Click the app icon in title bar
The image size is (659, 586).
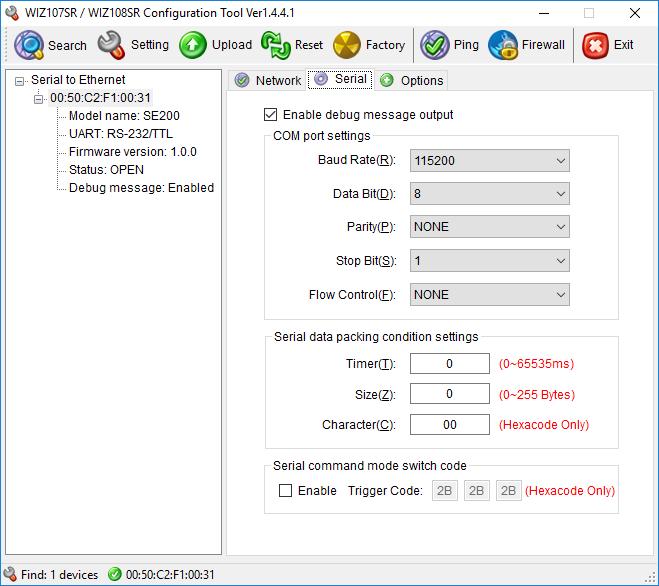click(x=12, y=13)
